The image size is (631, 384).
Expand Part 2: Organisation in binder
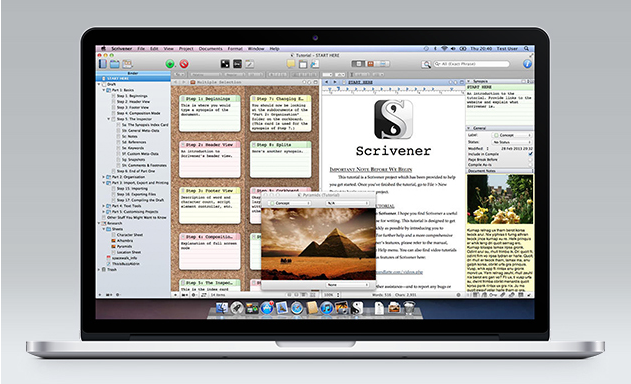[104, 177]
